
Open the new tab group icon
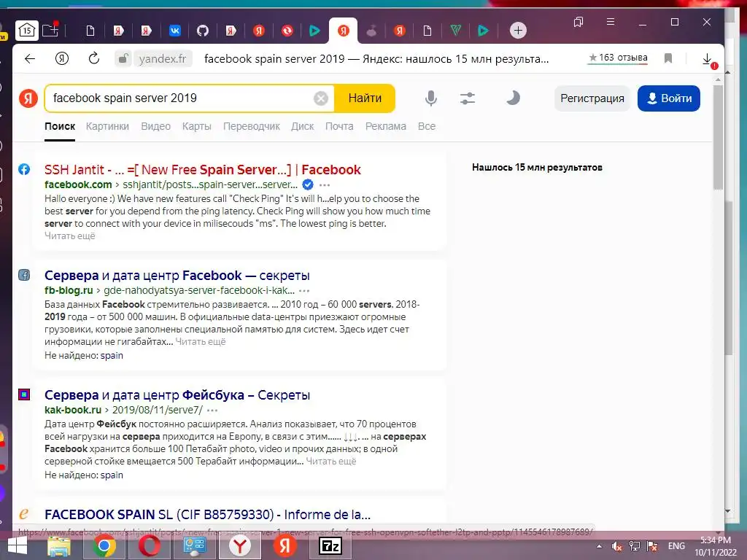pos(50,30)
